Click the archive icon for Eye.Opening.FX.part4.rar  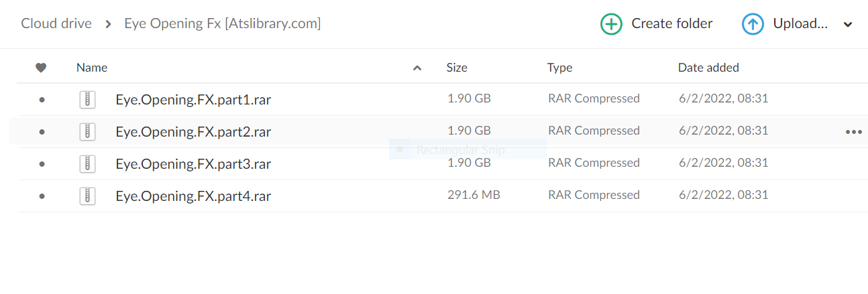point(87,196)
